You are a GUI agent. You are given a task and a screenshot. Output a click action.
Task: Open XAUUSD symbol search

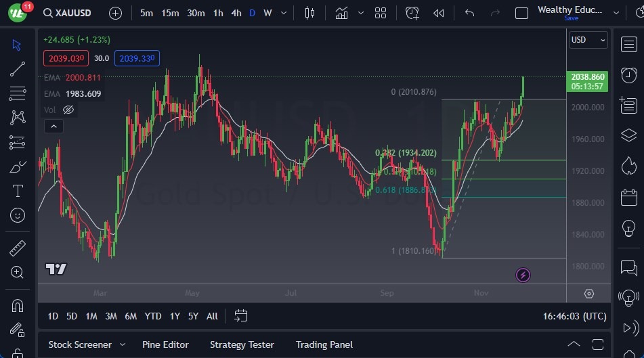(67, 13)
